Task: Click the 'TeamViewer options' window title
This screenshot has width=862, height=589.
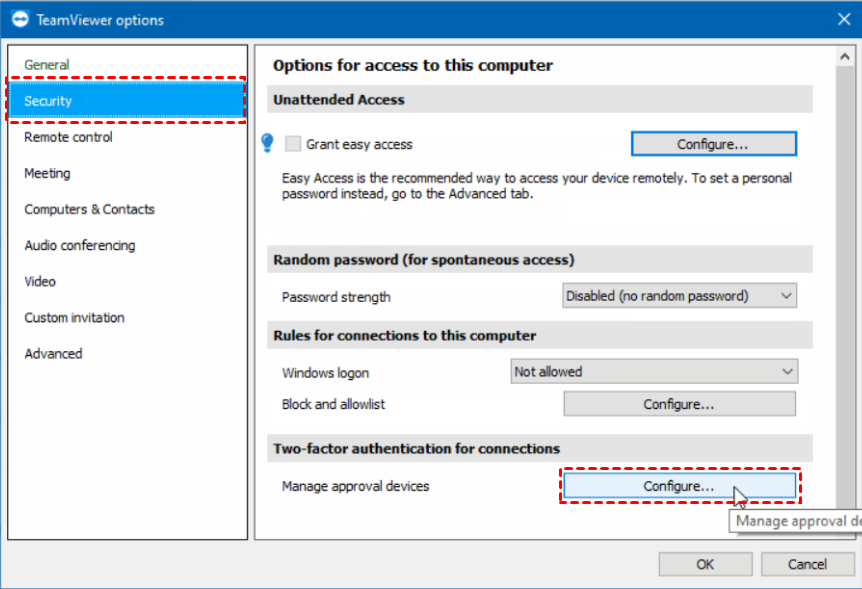Action: coord(100,20)
